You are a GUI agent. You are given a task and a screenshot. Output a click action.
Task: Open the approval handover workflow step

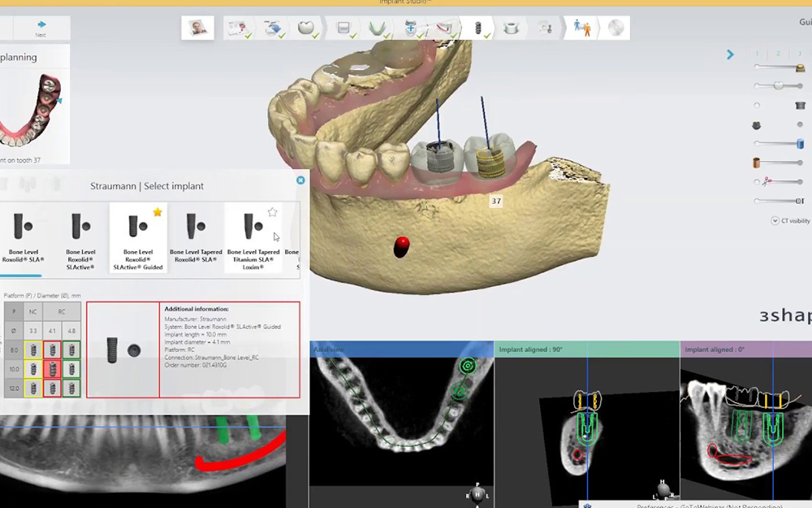(582, 28)
